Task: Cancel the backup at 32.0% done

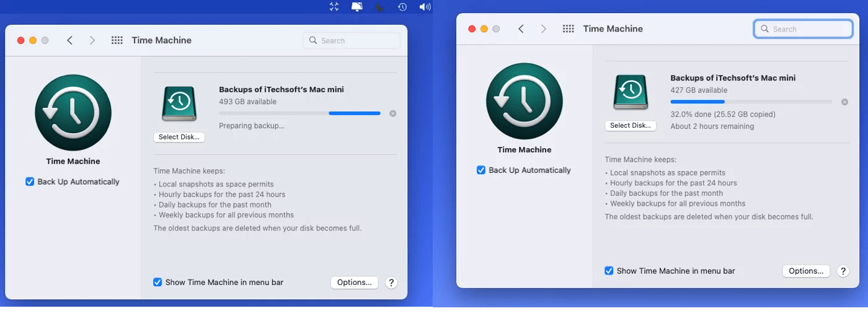Action: pos(844,102)
